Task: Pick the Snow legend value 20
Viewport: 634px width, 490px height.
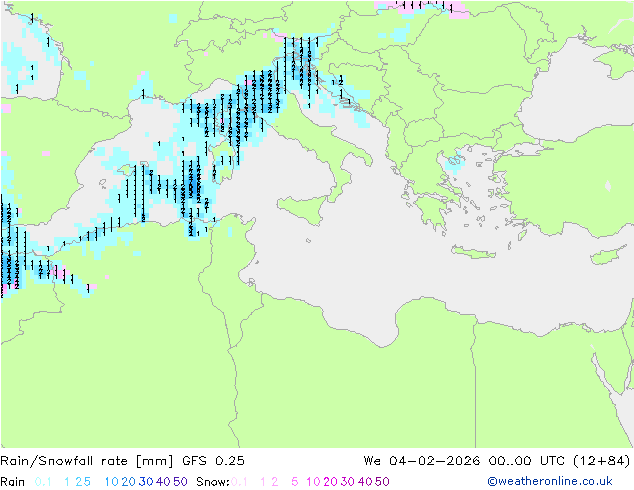Action: coord(330,482)
